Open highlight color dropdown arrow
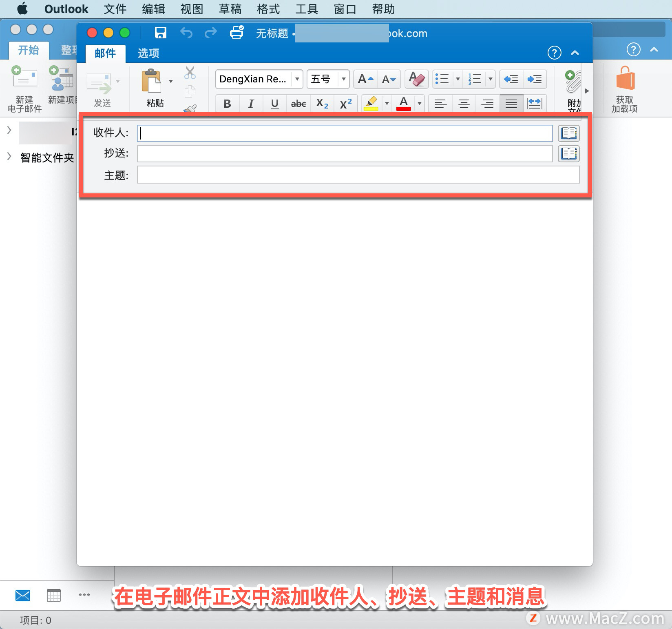The height and width of the screenshot is (629, 672). 387,104
